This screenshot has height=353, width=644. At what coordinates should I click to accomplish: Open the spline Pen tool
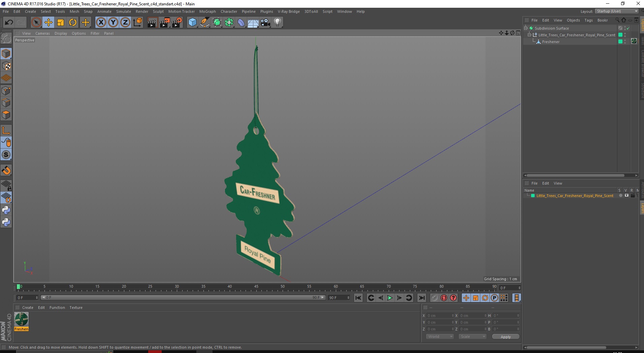[204, 23]
